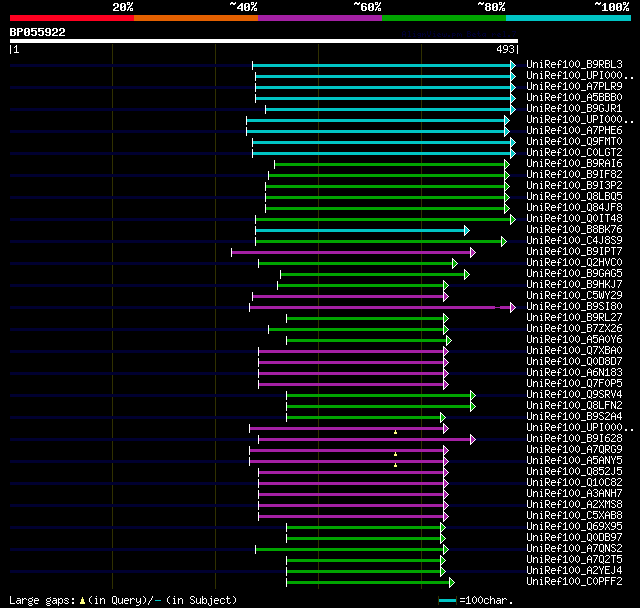This screenshot has width=640, height=608.
Task: Click the green arrowhead of the C0PFF2 alignment
Action: (452, 583)
